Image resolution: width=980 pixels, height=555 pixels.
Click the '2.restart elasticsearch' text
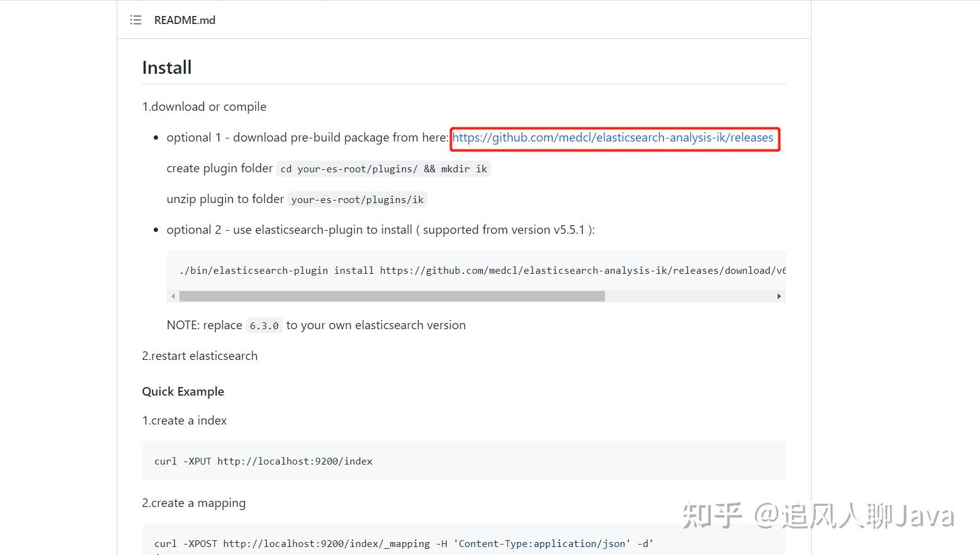pyautogui.click(x=200, y=356)
